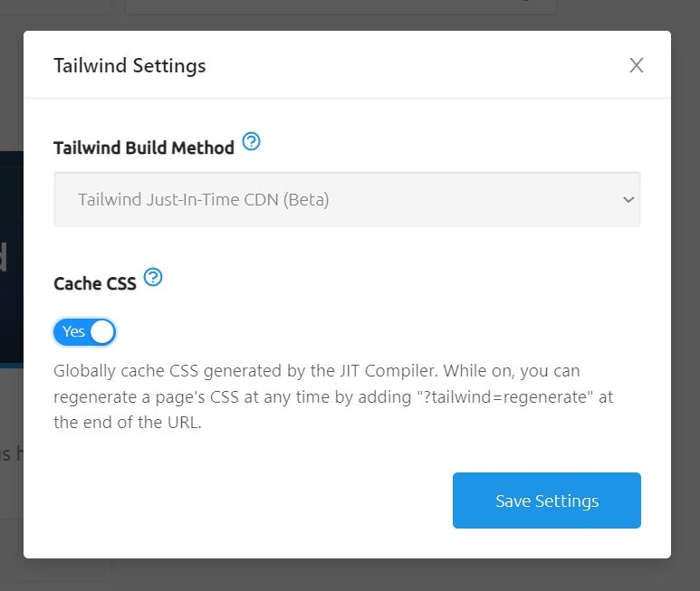Click help icon beside Cache CSS
This screenshot has height=591, width=700.
pos(153,278)
